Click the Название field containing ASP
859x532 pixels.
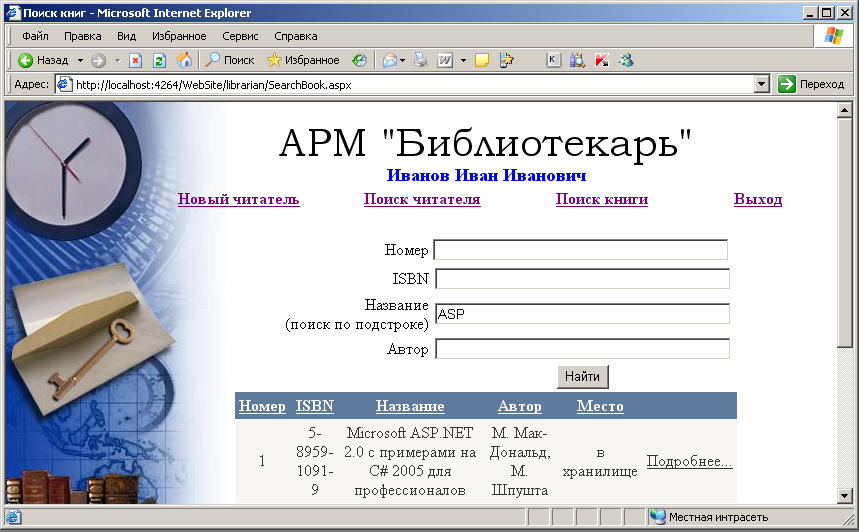582,314
